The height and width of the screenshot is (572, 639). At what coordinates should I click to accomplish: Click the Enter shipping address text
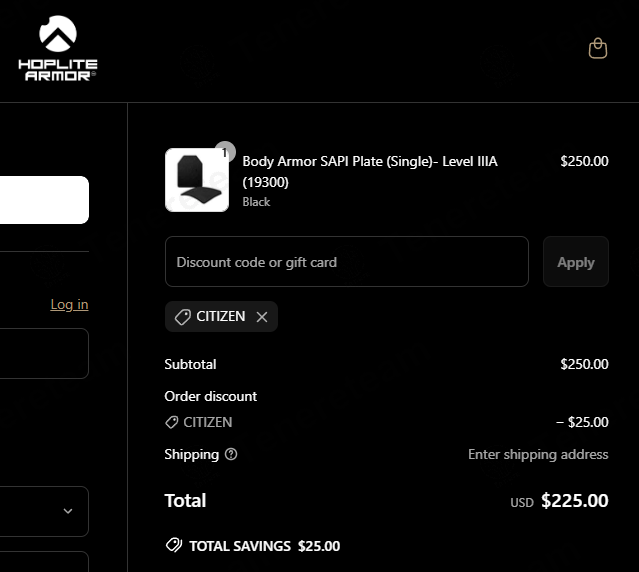(537, 454)
